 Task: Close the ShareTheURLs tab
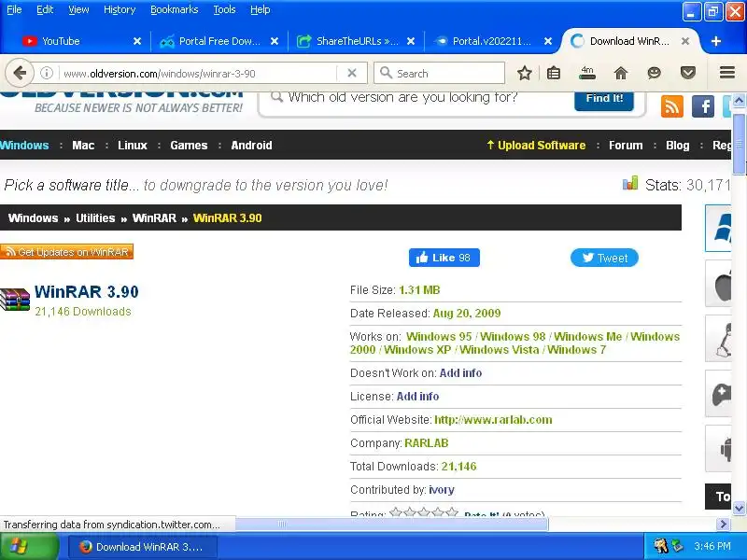[411, 41]
